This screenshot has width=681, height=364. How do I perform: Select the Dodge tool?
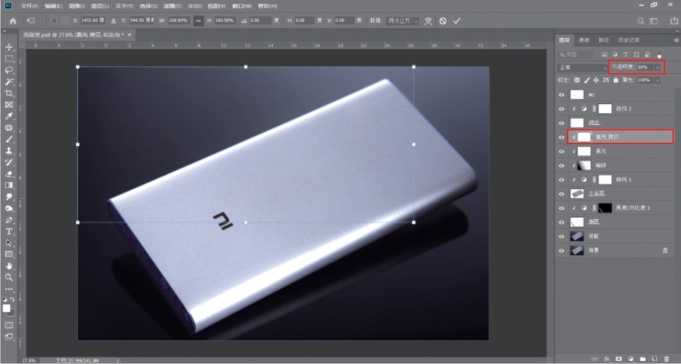(x=9, y=208)
